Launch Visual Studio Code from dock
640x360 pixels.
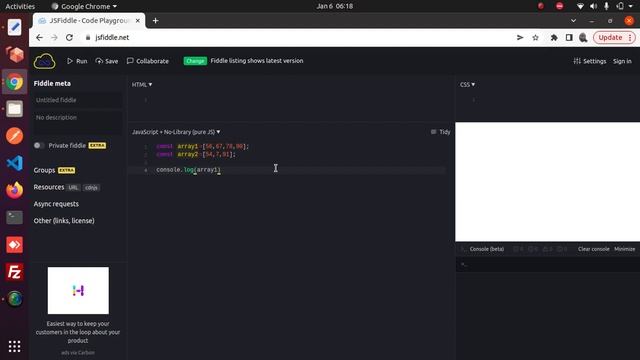tap(15, 163)
